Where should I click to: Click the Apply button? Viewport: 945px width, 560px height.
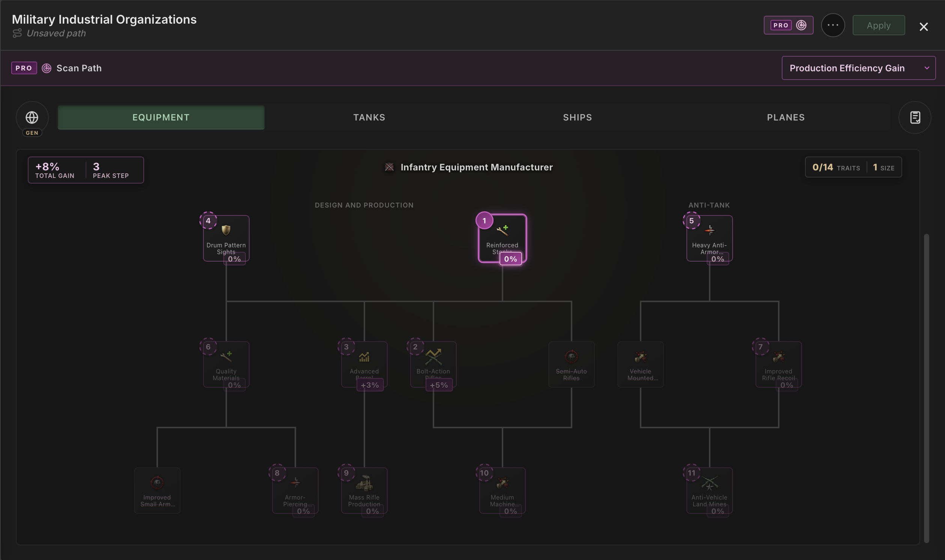[879, 25]
